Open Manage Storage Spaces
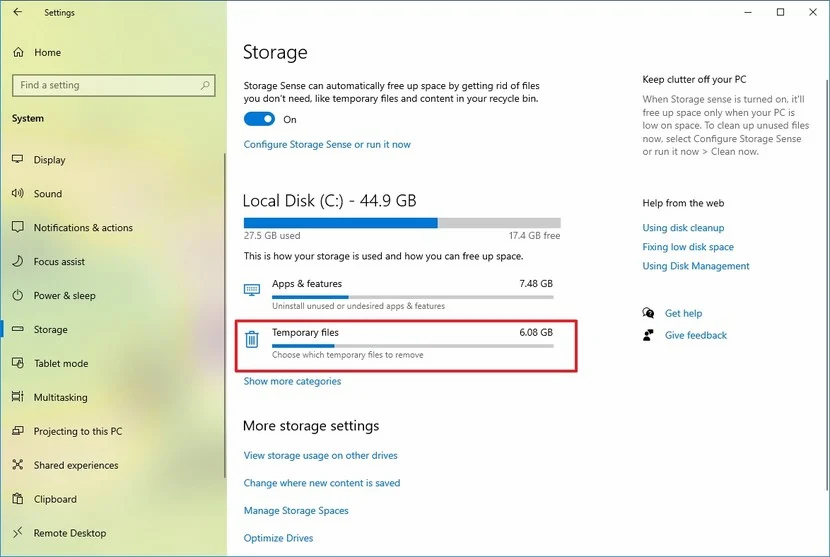 (296, 510)
